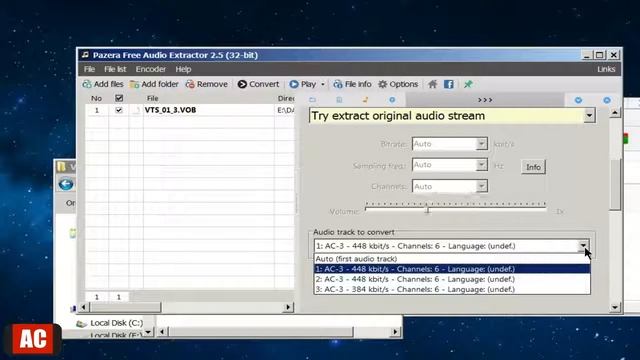This screenshot has width=640, height=360.
Task: Click the home page house icon
Action: pos(432,84)
